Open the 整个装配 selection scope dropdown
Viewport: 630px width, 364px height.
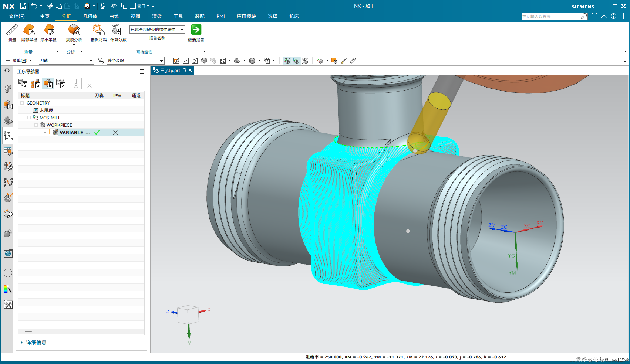point(135,61)
